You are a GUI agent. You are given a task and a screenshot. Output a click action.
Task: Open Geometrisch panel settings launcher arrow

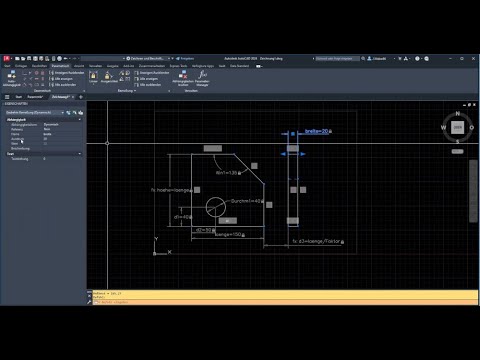coord(84,91)
